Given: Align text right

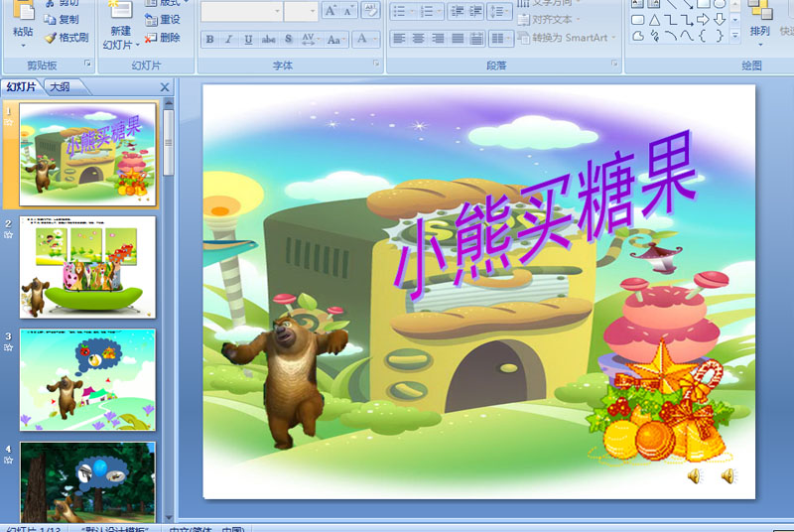Looking at the screenshot, I should tap(438, 39).
